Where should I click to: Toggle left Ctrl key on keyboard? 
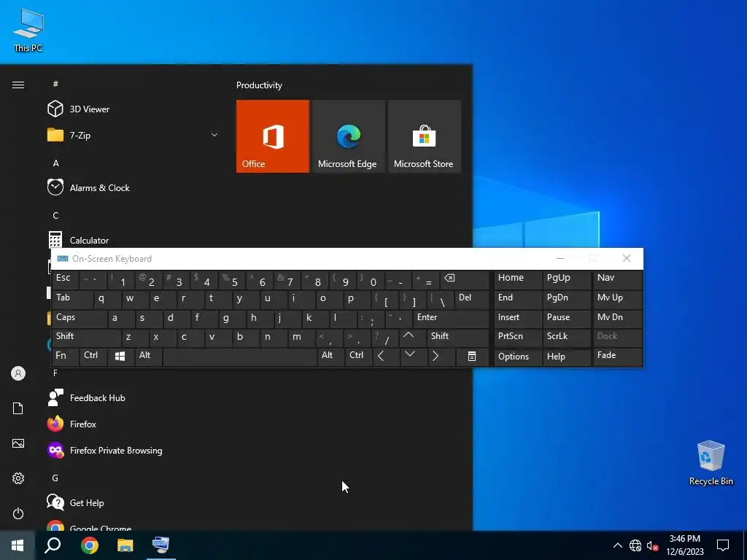point(93,357)
